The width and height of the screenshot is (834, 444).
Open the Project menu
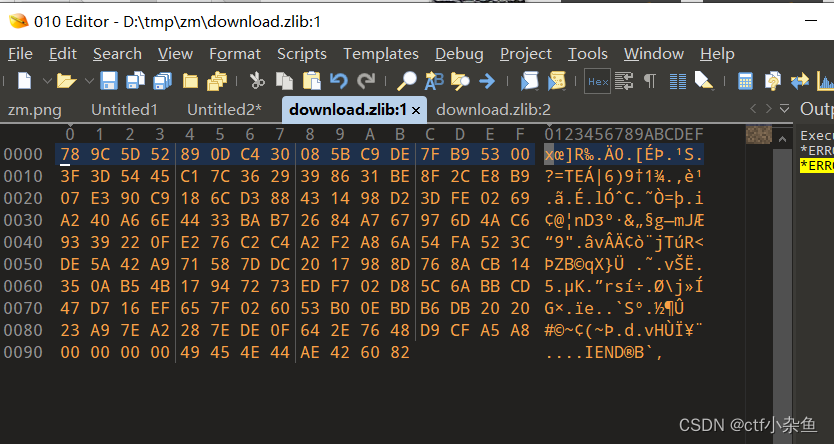(526, 54)
